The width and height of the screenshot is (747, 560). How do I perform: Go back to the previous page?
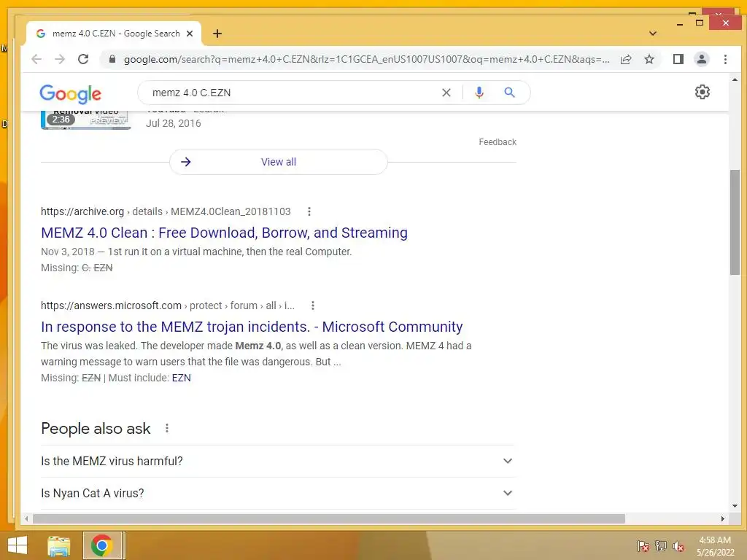pyautogui.click(x=36, y=59)
